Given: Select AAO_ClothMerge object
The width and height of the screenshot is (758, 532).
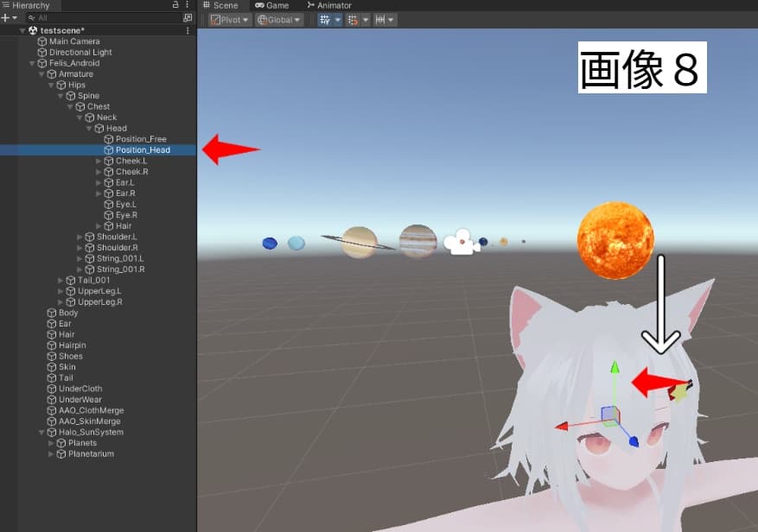Looking at the screenshot, I should [91, 411].
